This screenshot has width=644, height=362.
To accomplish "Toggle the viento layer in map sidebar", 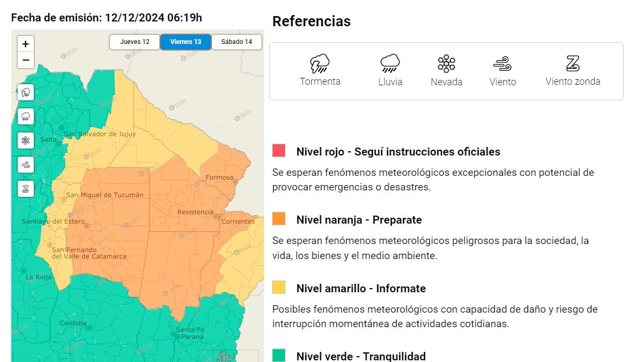I will [x=25, y=164].
